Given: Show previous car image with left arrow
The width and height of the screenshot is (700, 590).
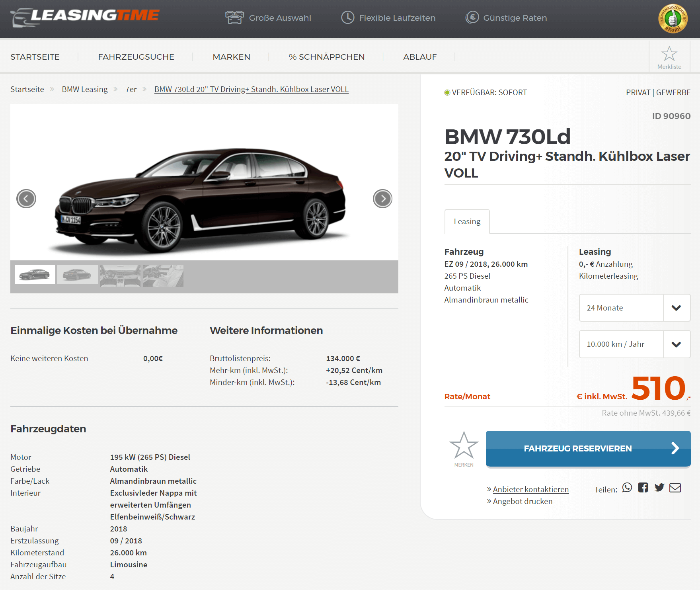Looking at the screenshot, I should (26, 199).
